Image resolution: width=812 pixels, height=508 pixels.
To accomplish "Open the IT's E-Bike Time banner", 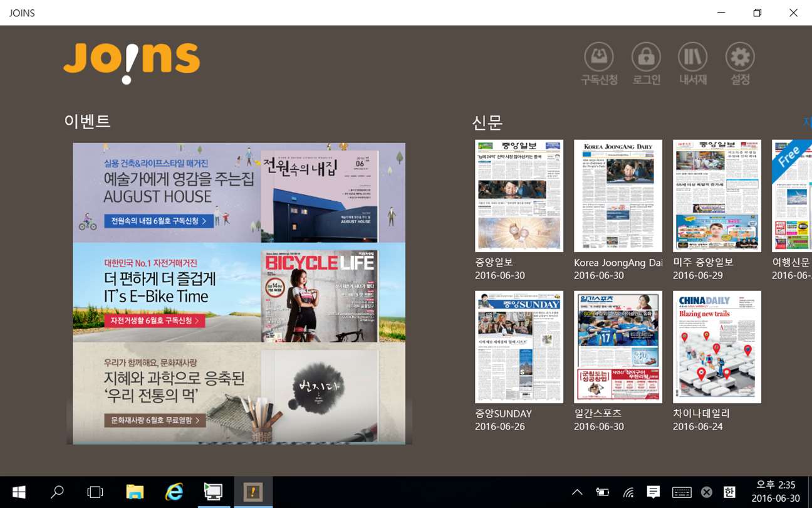I will 239,292.
